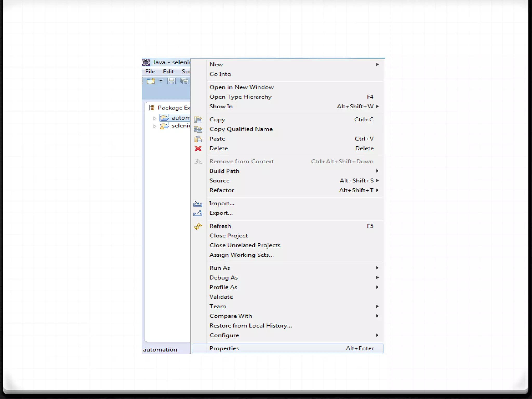Image resolution: width=532 pixels, height=399 pixels.
Task: Expand the selenium project tree node
Action: click(x=155, y=126)
